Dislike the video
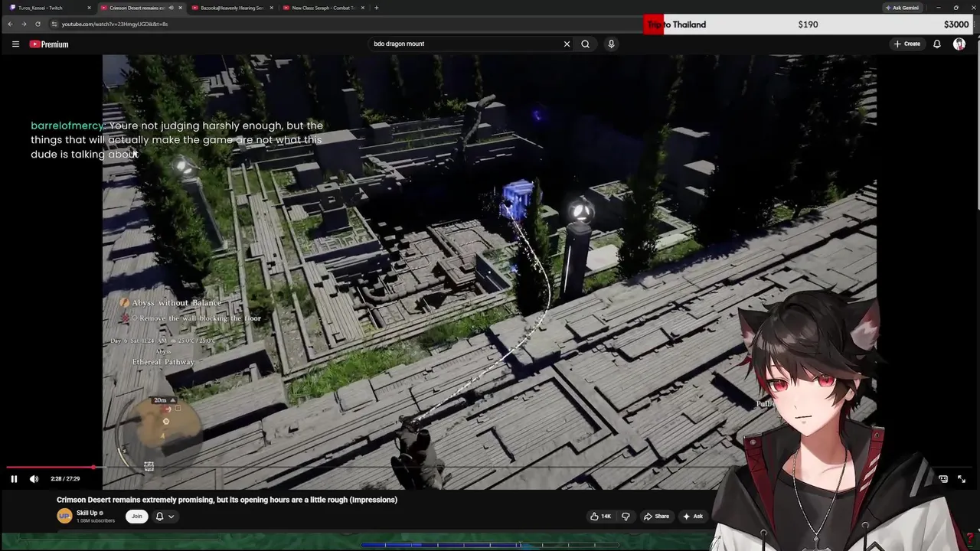This screenshot has height=551, width=980. coord(626,516)
